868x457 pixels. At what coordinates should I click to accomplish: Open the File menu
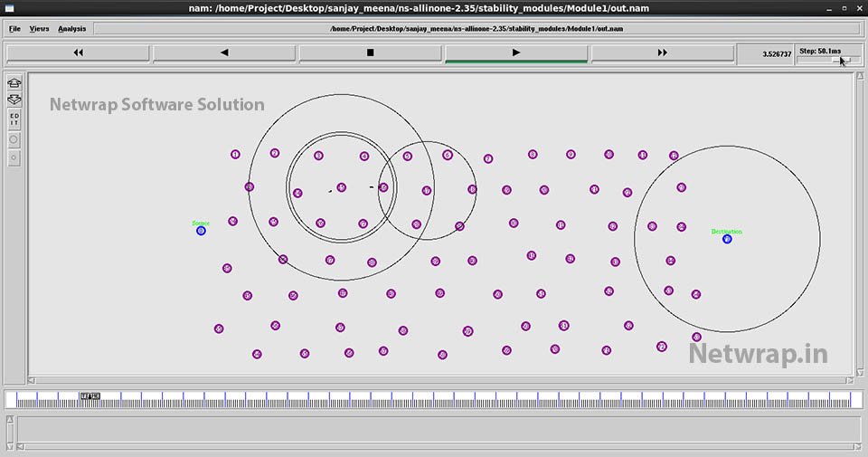(14, 29)
